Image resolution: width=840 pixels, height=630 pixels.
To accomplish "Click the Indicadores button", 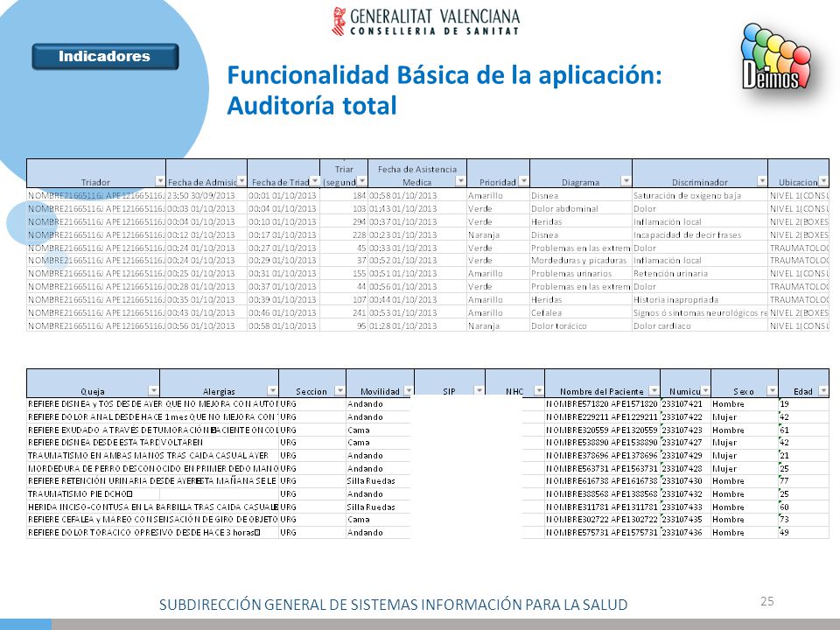I will point(105,56).
